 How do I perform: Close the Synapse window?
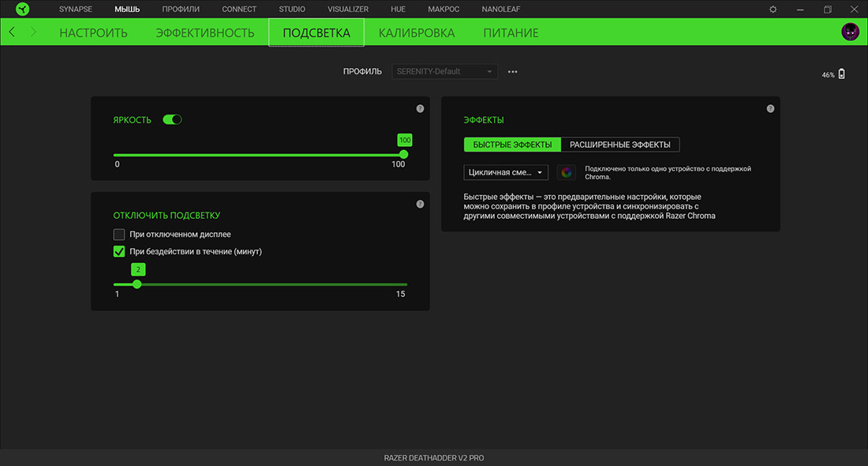pos(854,9)
